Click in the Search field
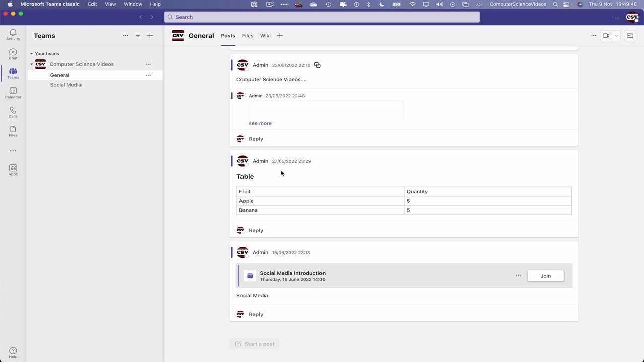Image resolution: width=644 pixels, height=362 pixels. [x=322, y=17]
